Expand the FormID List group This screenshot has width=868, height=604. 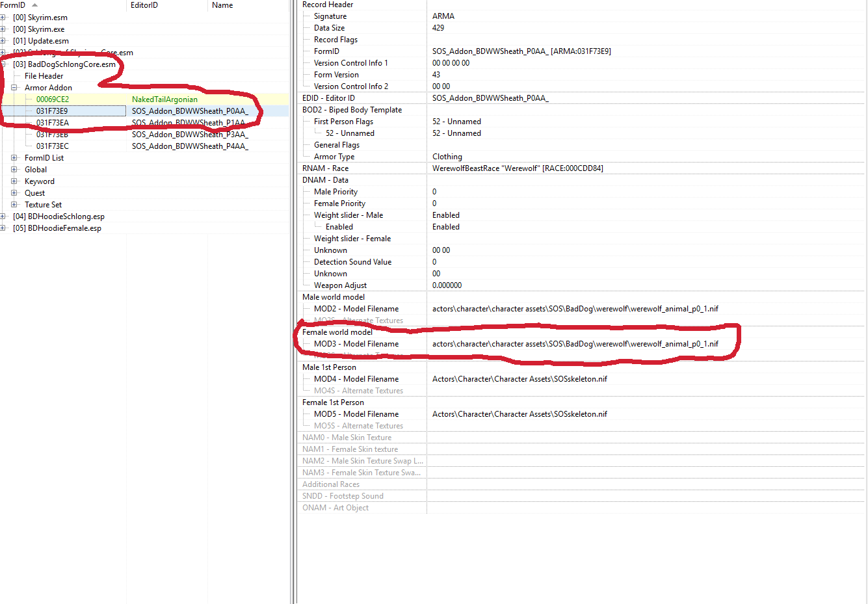click(x=14, y=158)
